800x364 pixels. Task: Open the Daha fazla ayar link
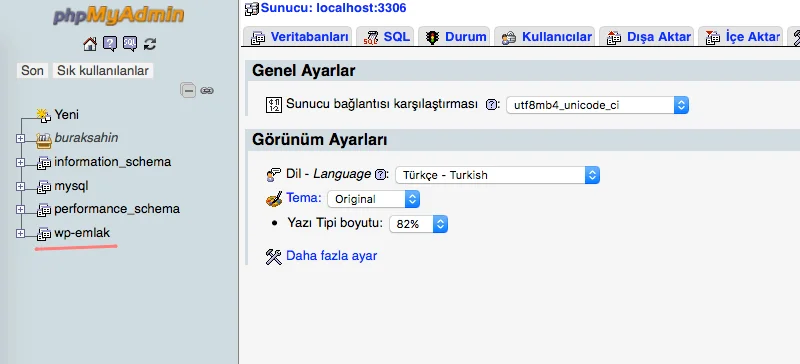coord(332,256)
